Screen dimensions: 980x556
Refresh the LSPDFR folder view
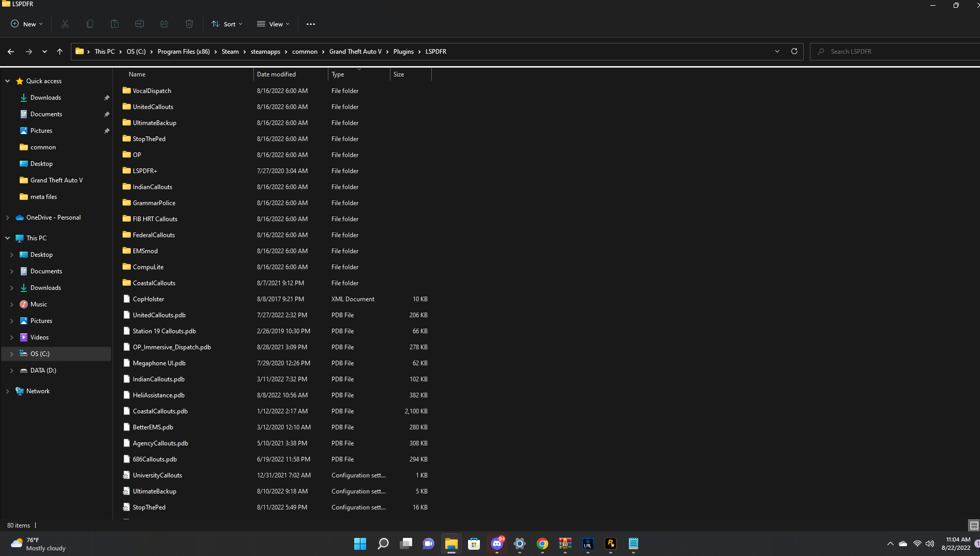click(794, 51)
